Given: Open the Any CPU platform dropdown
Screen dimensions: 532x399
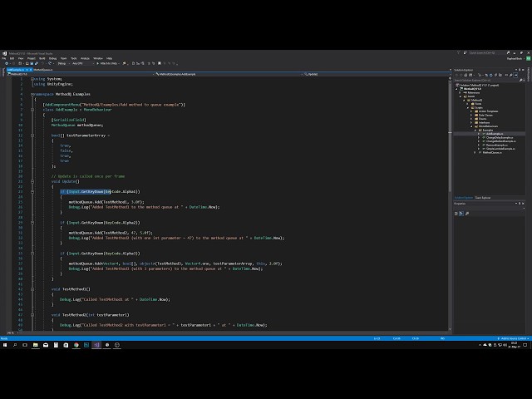Looking at the screenshot, I should coord(82,63).
